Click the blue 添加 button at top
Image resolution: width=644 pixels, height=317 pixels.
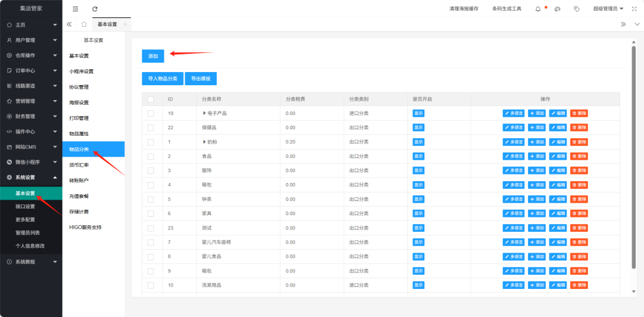(153, 56)
